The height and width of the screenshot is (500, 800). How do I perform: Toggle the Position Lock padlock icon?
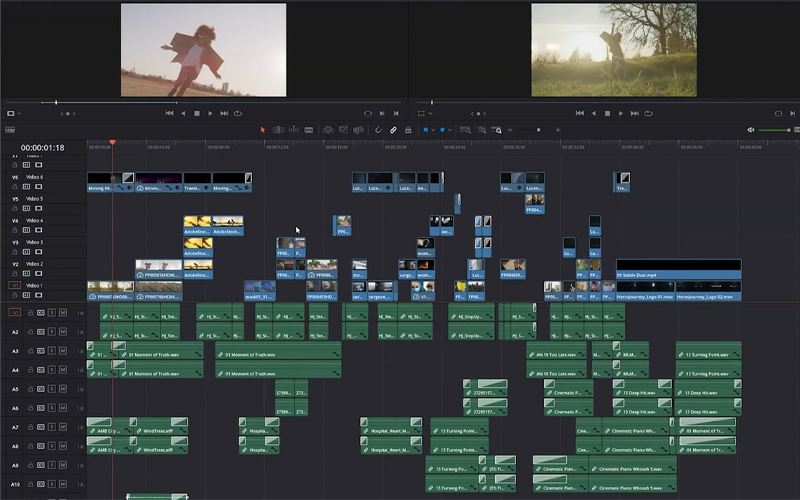click(x=408, y=130)
